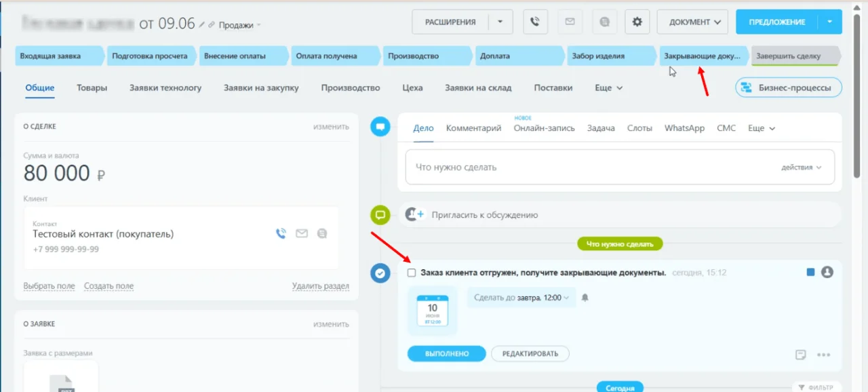
Task: Click the add-person icon beside Пригласить к обсуждению
Action: click(414, 214)
